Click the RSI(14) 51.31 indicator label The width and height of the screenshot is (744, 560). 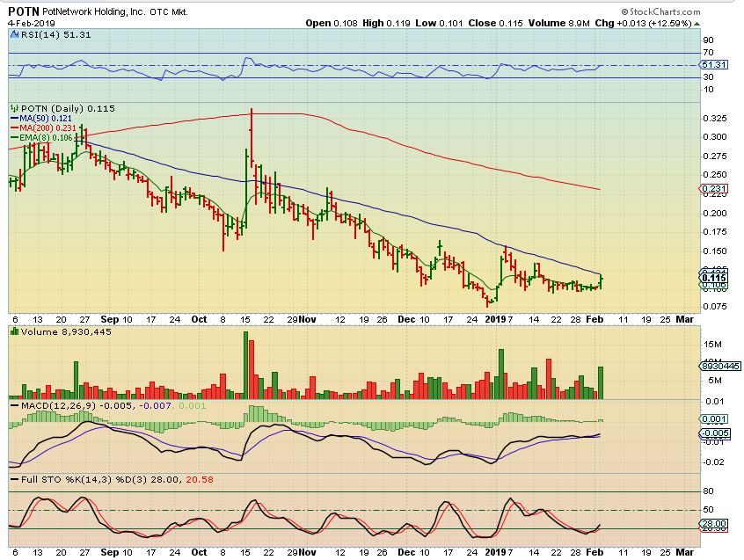[56, 34]
